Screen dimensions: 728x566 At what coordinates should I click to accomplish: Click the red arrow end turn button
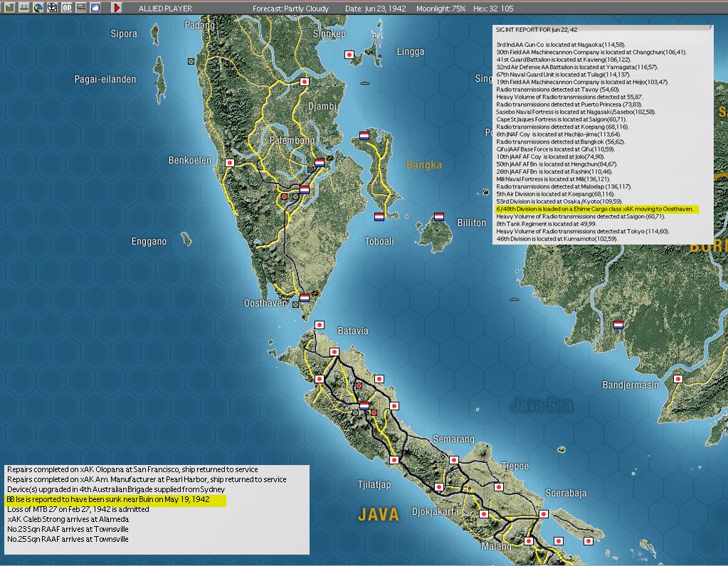[117, 8]
